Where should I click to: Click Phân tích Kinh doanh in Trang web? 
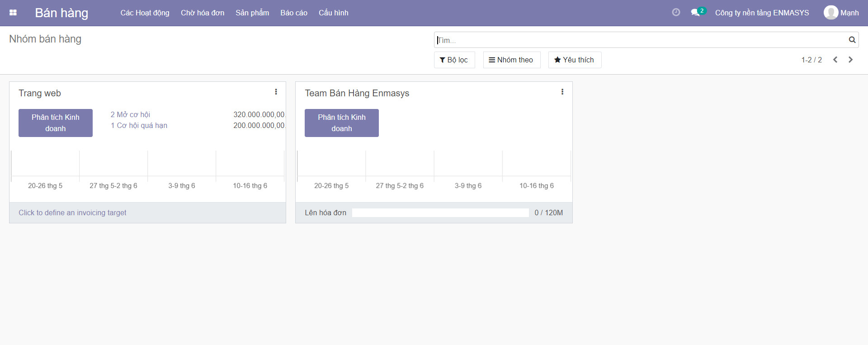tap(56, 123)
